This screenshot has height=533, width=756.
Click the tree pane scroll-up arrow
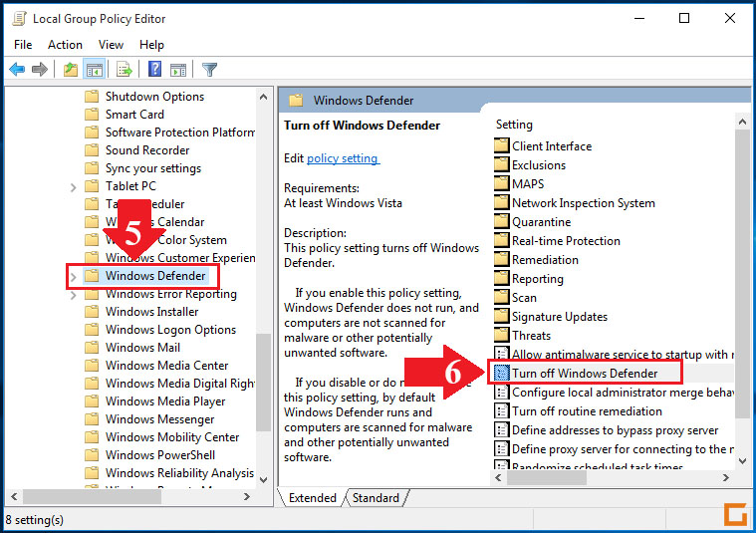coord(263,97)
